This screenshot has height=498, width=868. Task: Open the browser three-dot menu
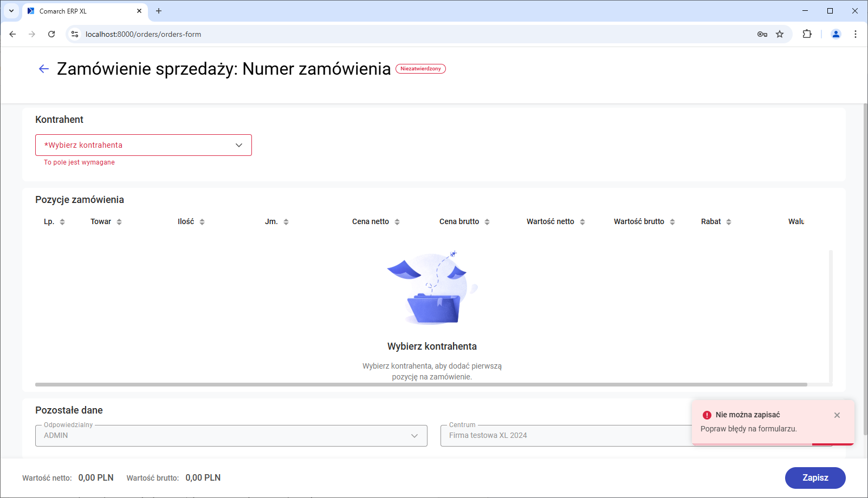pyautogui.click(x=856, y=34)
